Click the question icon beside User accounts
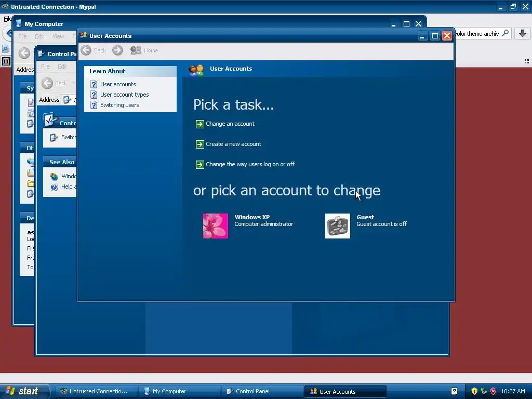The height and width of the screenshot is (399, 532). 94,84
